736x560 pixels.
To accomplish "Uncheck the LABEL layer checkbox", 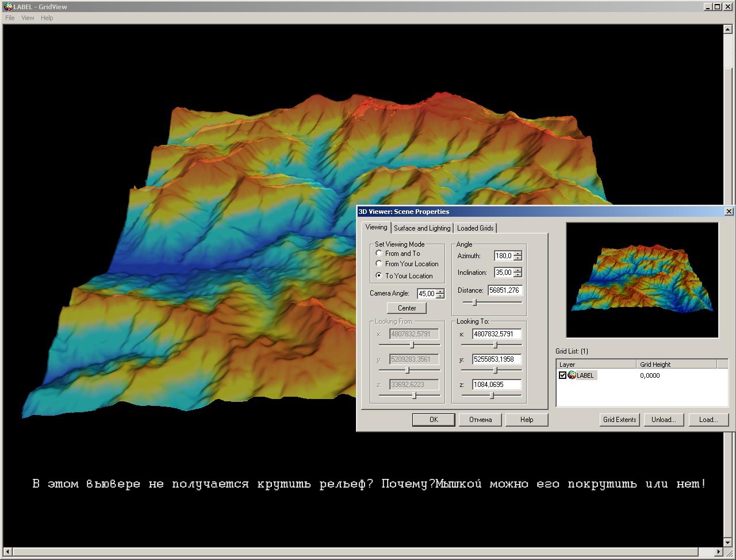I will pyautogui.click(x=562, y=375).
